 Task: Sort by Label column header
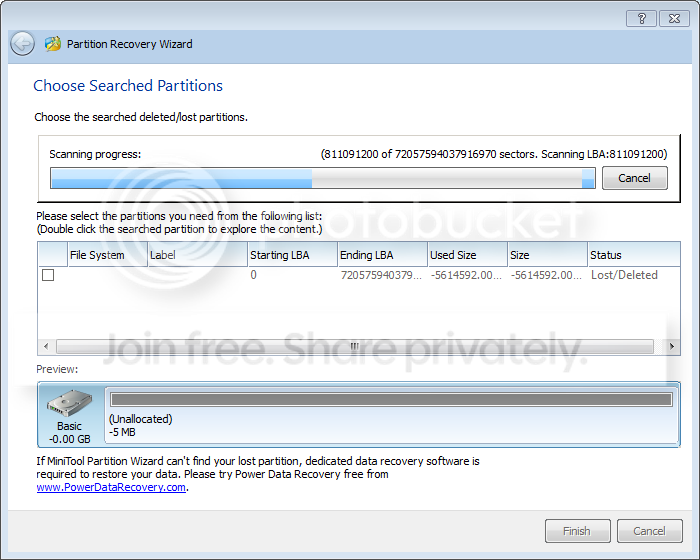(x=198, y=255)
